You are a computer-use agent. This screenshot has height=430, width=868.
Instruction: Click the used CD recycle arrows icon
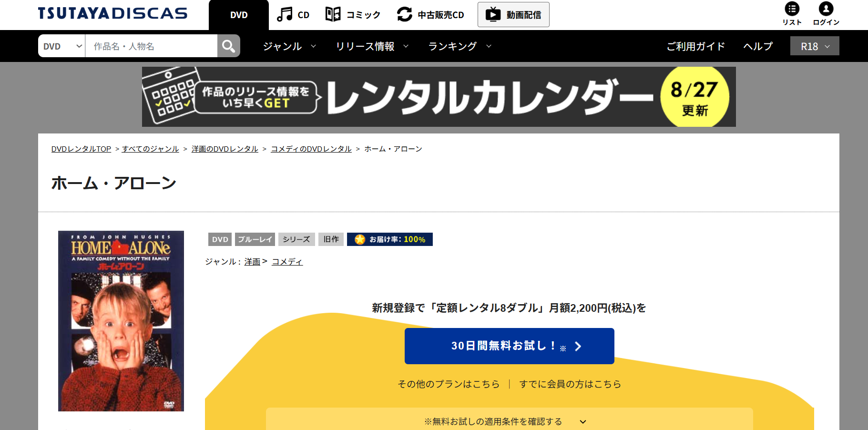coord(405,14)
